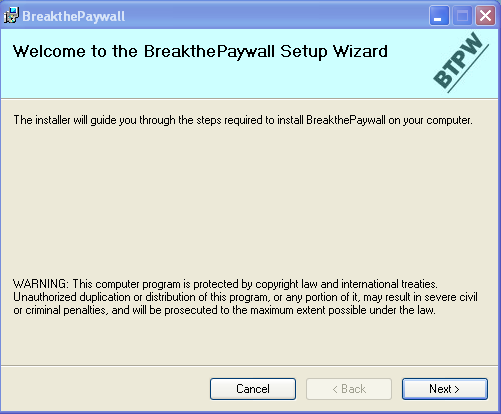
Task: Click the criminal penalties warning line
Action: pyautogui.click(x=224, y=310)
